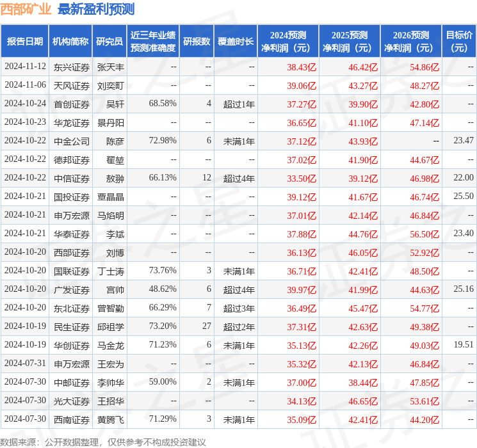This screenshot has width=477, height=448.
Task: Click the 2024预测净利润 column header
Action: coord(288,42)
